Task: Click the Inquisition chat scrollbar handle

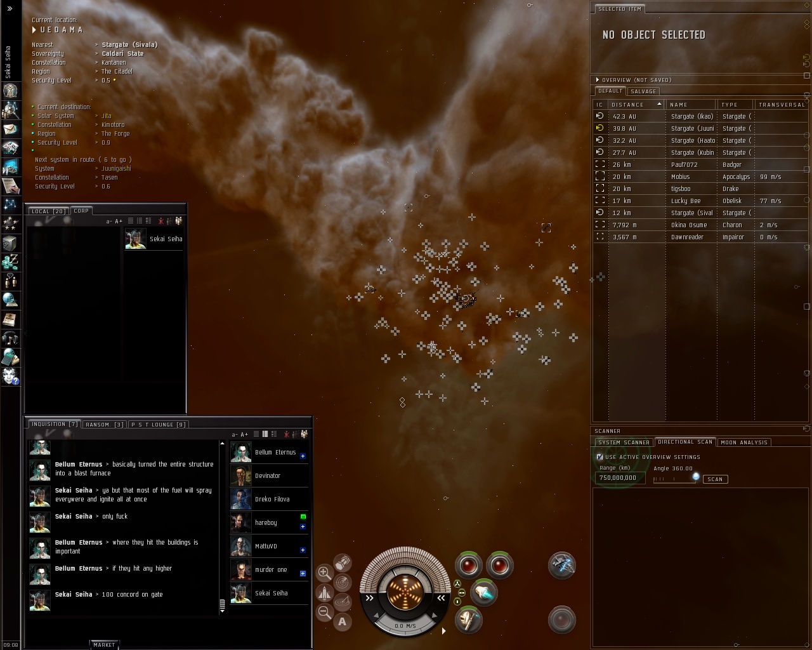Action: click(222, 604)
